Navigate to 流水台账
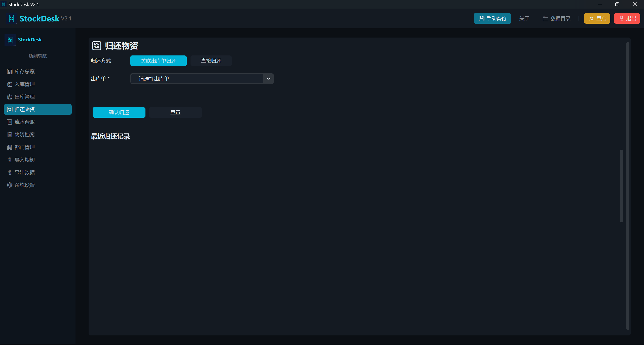This screenshot has width=644, height=345. click(38, 122)
